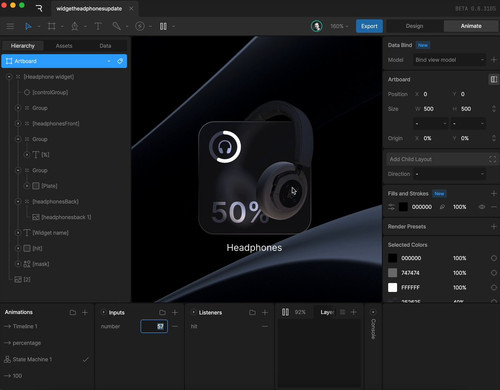Switch to the Data tab

105,46
